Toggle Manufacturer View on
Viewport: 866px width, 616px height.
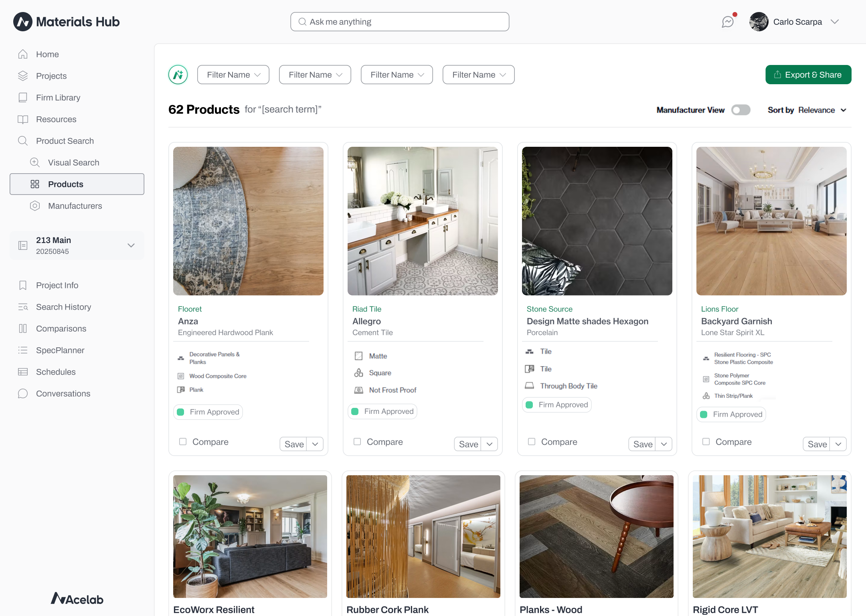coord(741,109)
